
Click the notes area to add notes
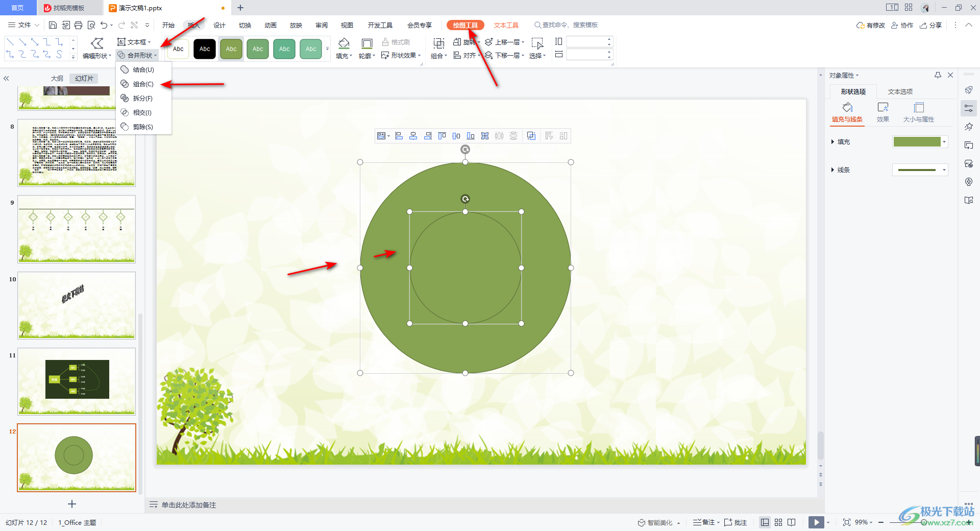[x=189, y=505]
